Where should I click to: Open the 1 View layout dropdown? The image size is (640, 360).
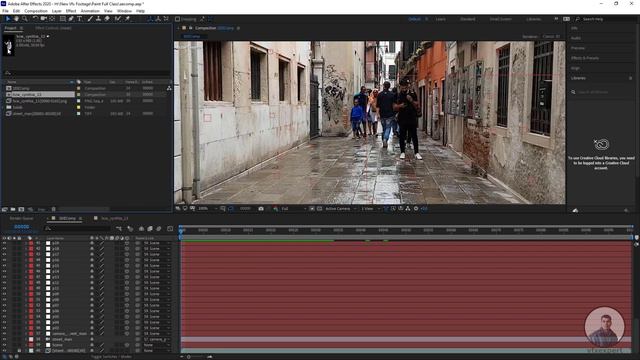[370, 209]
